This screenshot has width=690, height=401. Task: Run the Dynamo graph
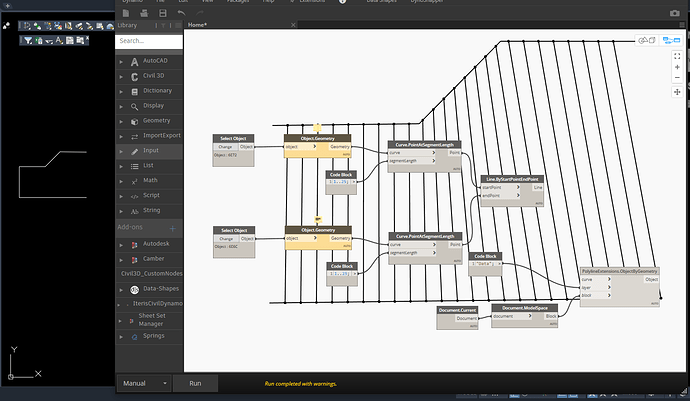pyautogui.click(x=195, y=383)
